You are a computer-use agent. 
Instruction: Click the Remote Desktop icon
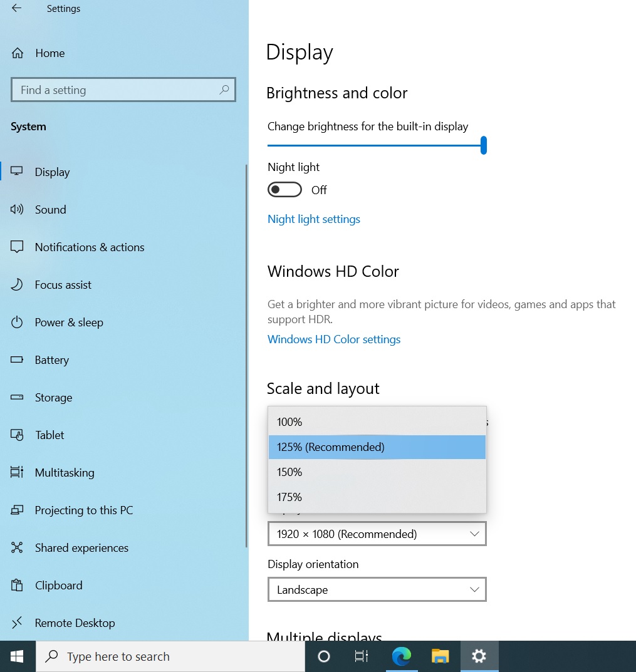pyautogui.click(x=17, y=623)
